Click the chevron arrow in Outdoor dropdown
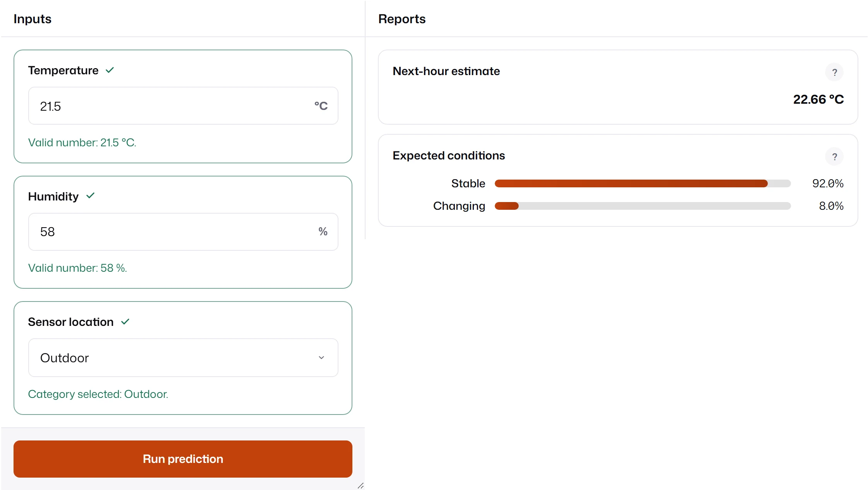The width and height of the screenshot is (868, 490). [321, 358]
